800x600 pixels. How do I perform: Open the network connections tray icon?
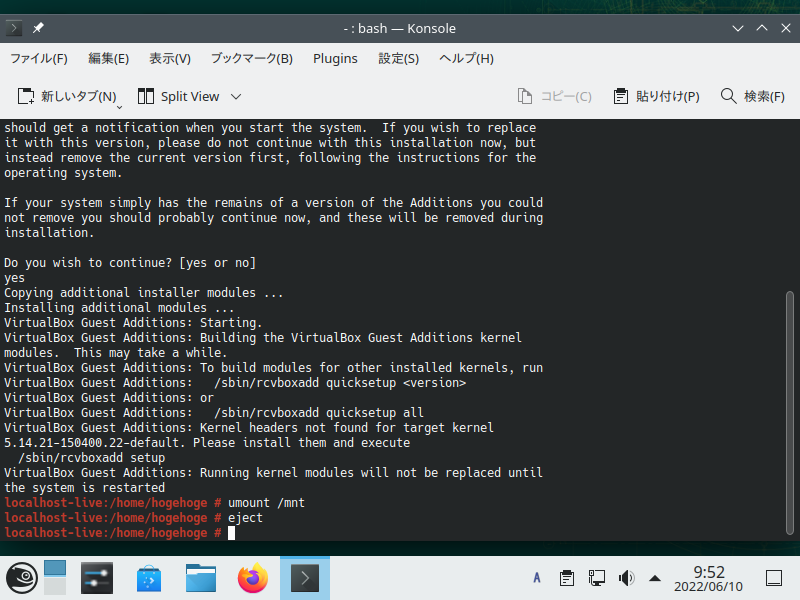click(596, 578)
